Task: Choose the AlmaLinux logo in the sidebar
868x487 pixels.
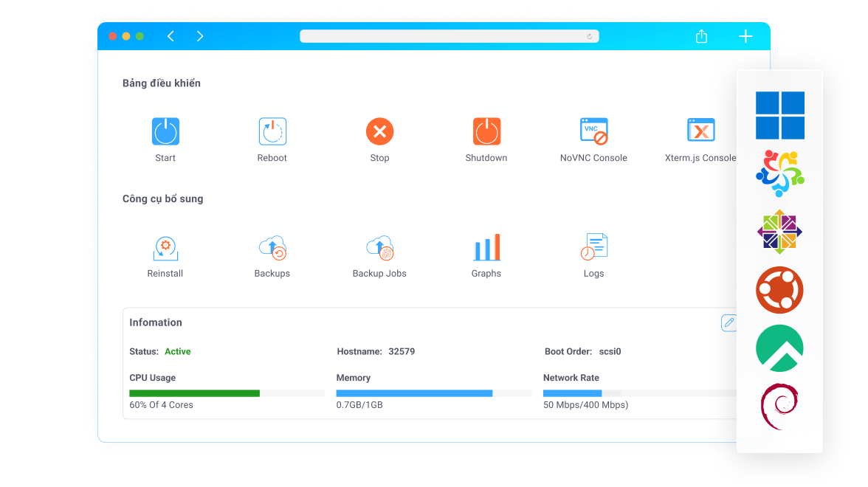Action: 779,173
